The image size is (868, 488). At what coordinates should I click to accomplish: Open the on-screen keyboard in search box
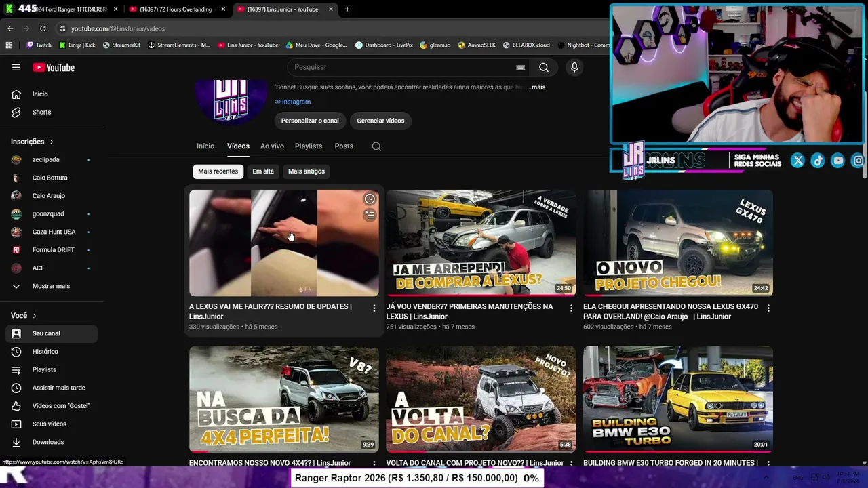coord(520,67)
